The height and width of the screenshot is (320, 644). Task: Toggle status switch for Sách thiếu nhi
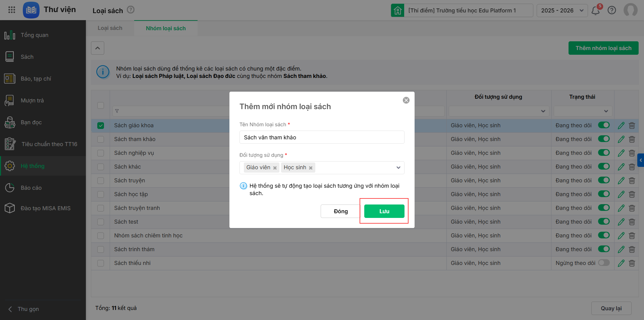[x=604, y=263]
